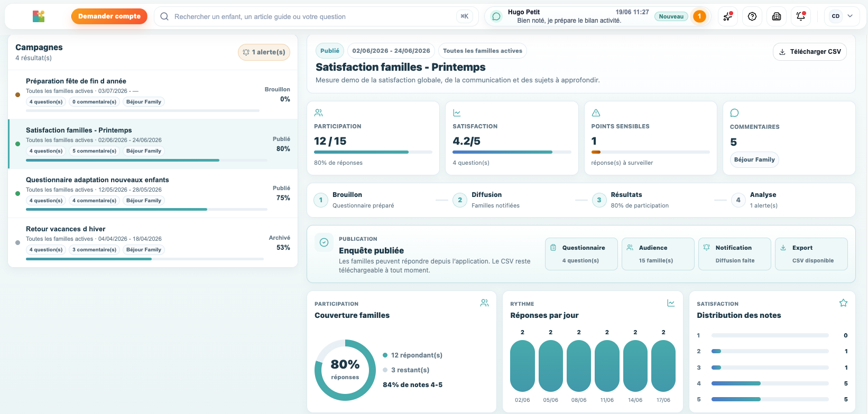Click the Enquête publiée checkmark icon

[324, 242]
